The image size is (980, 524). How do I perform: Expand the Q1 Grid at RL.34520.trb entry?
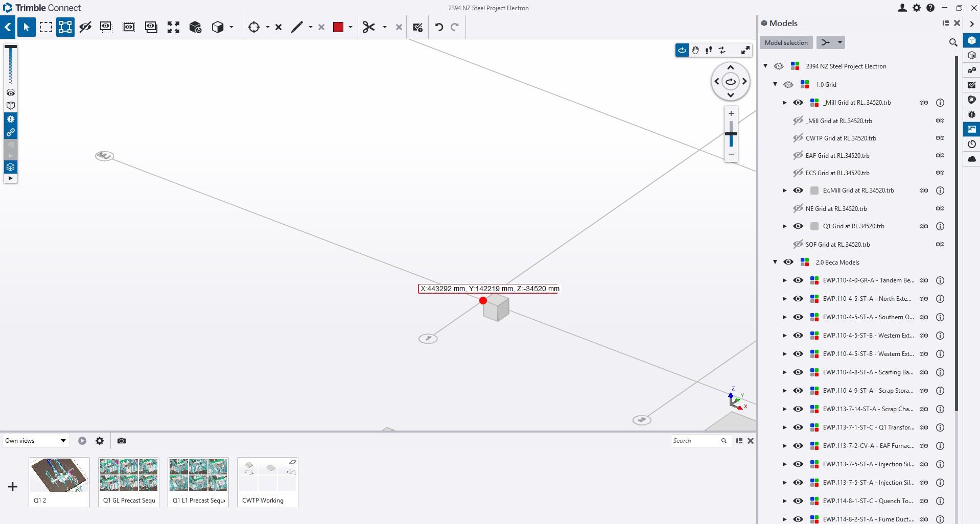point(784,226)
